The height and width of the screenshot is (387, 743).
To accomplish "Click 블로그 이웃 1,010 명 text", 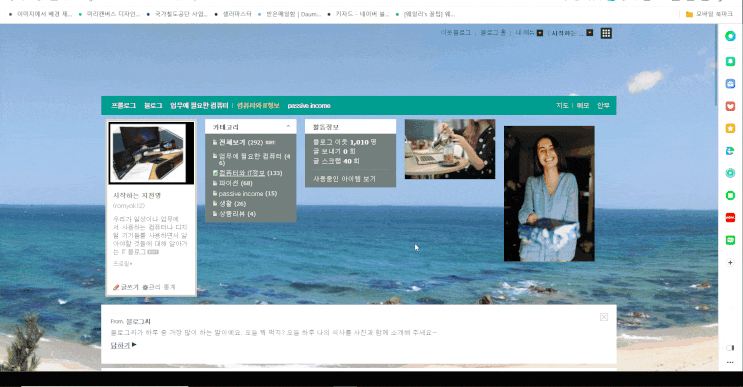I will (x=344, y=142).
